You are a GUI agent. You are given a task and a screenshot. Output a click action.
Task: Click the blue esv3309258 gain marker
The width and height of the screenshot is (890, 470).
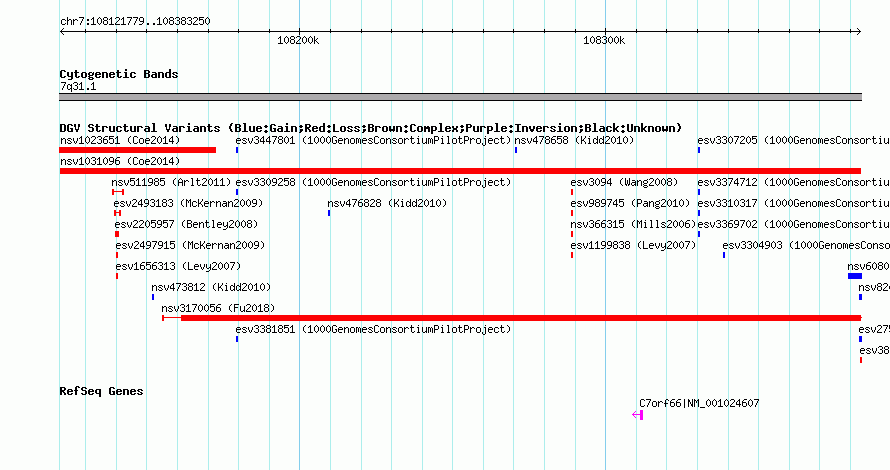click(x=237, y=192)
